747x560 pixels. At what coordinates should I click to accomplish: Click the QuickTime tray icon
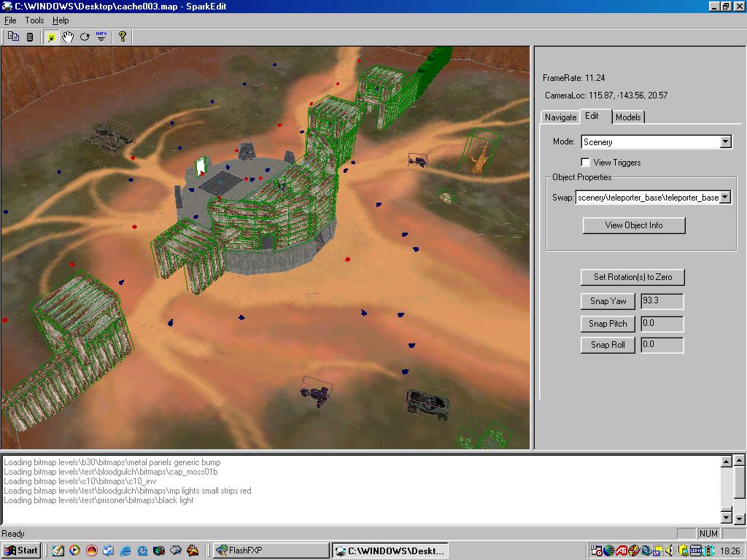click(646, 551)
